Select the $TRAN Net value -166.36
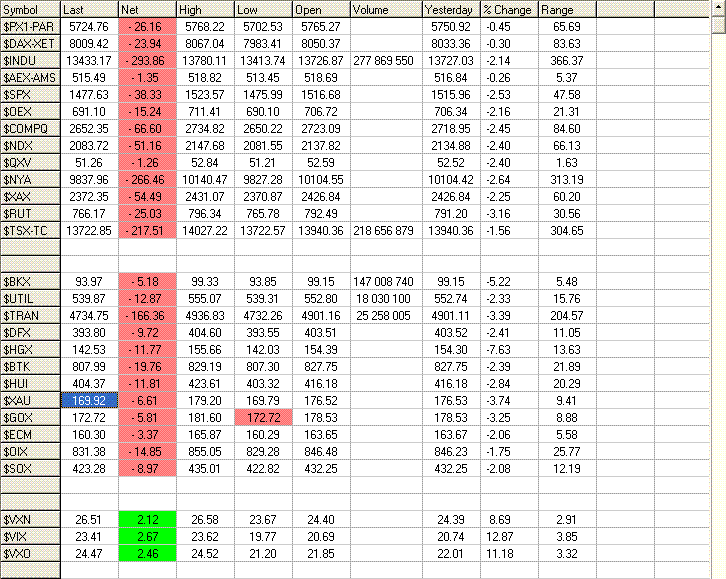The width and height of the screenshot is (726, 579). coord(146,315)
